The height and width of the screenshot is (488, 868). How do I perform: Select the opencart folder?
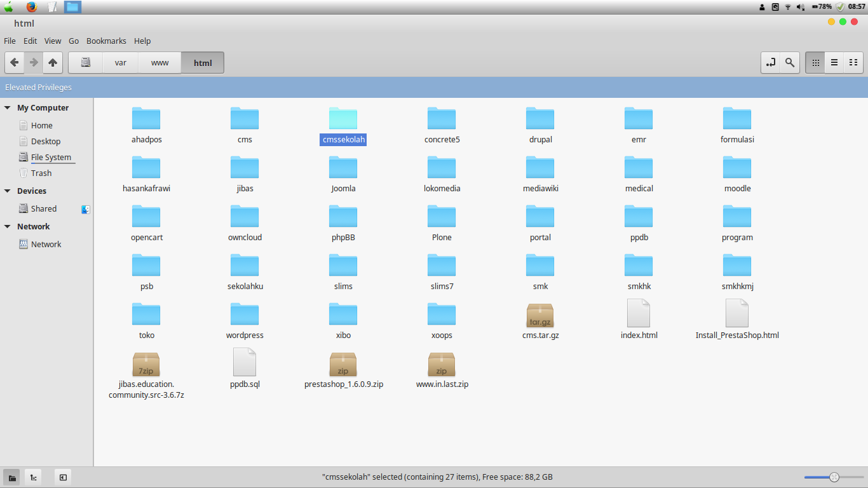click(x=146, y=224)
